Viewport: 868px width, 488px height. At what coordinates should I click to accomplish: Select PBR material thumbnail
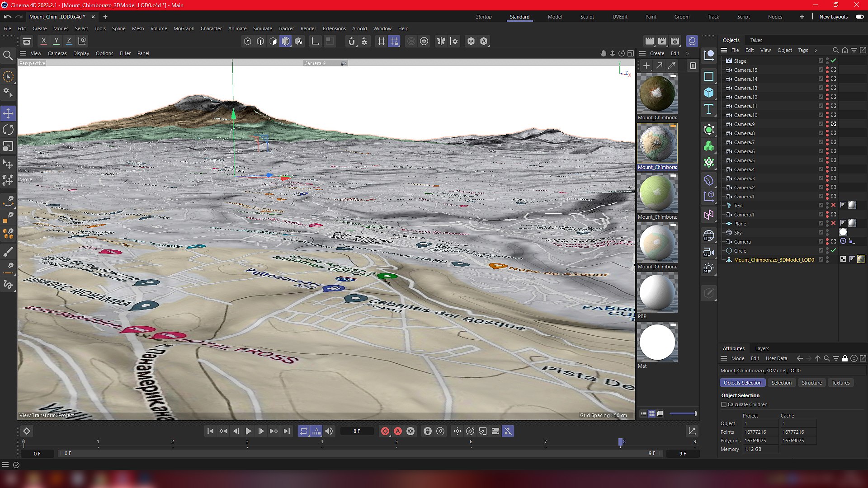pyautogui.click(x=657, y=292)
